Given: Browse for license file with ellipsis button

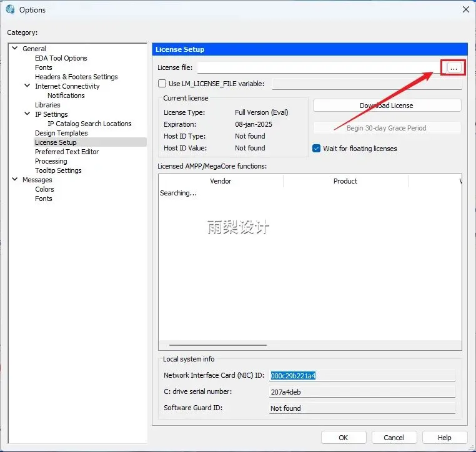Looking at the screenshot, I should 454,67.
